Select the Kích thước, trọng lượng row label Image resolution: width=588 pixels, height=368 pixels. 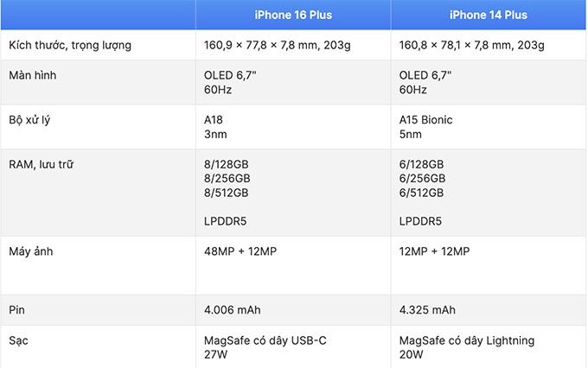(70, 45)
